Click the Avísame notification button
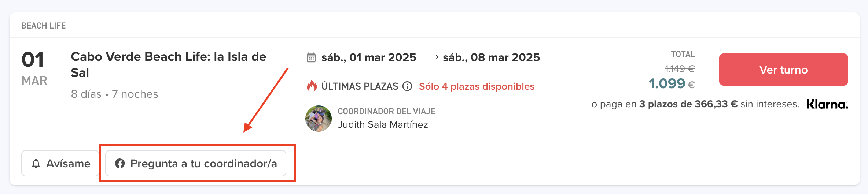 [x=60, y=163]
